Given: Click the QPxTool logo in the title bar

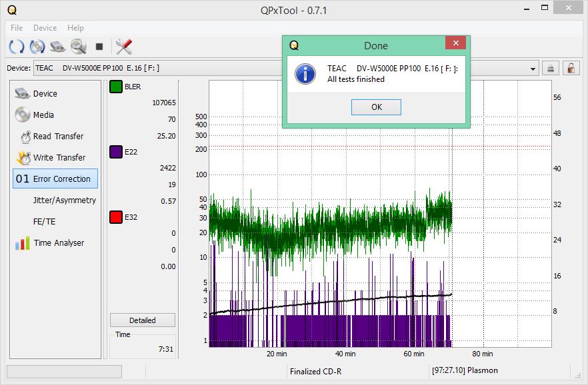Looking at the screenshot, I should coord(12,10).
